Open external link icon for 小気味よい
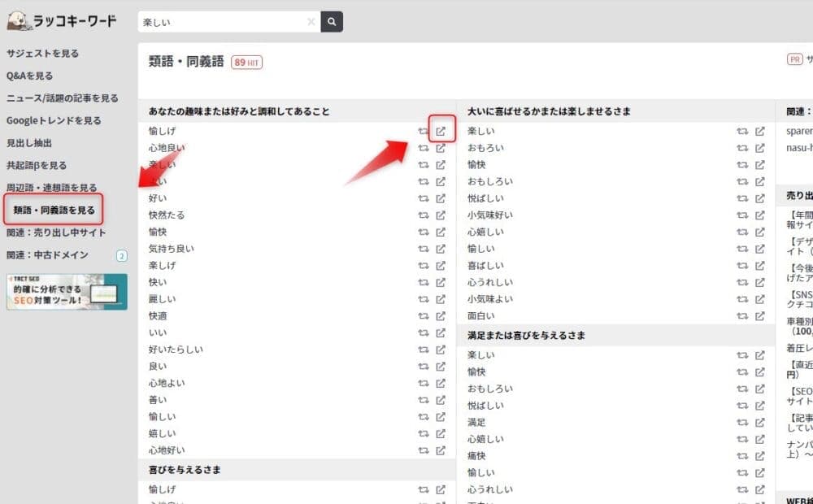Image resolution: width=813 pixels, height=504 pixels. tap(759, 299)
